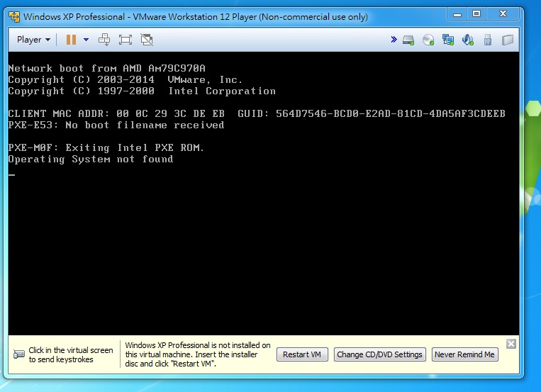Click the 'CLIENT MAC ADDR' line
Image resolution: width=541 pixels, height=392 pixels.
pyautogui.click(x=257, y=113)
